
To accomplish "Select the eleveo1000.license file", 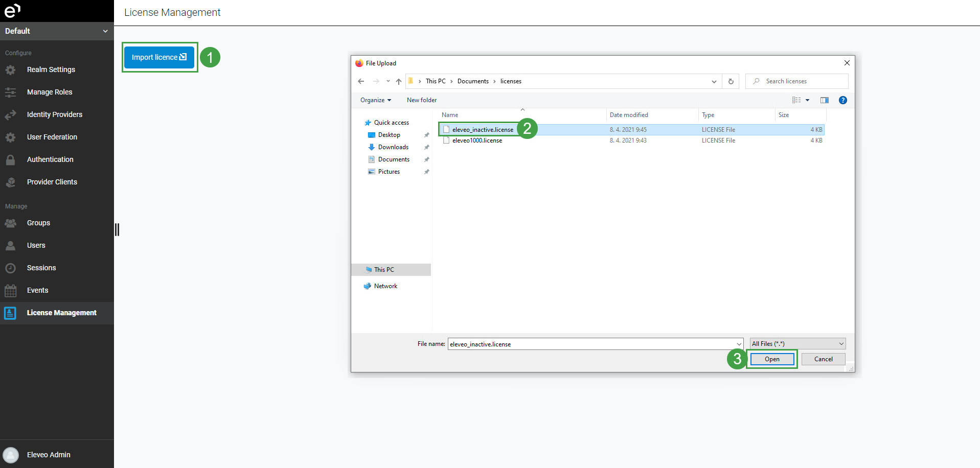I will pos(476,141).
